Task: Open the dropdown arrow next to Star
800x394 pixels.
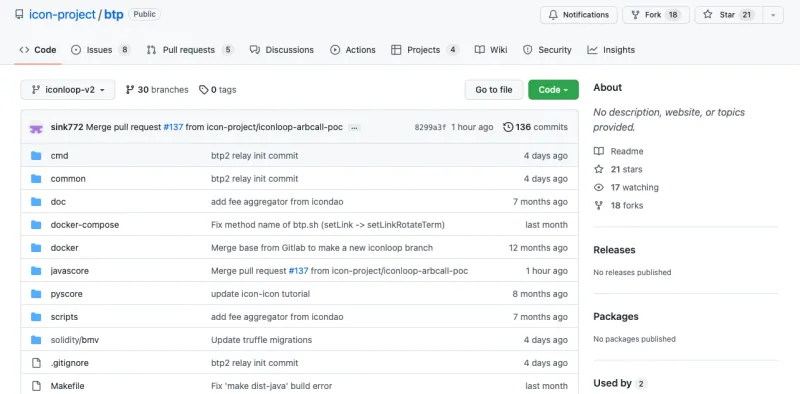Action: coord(773,15)
